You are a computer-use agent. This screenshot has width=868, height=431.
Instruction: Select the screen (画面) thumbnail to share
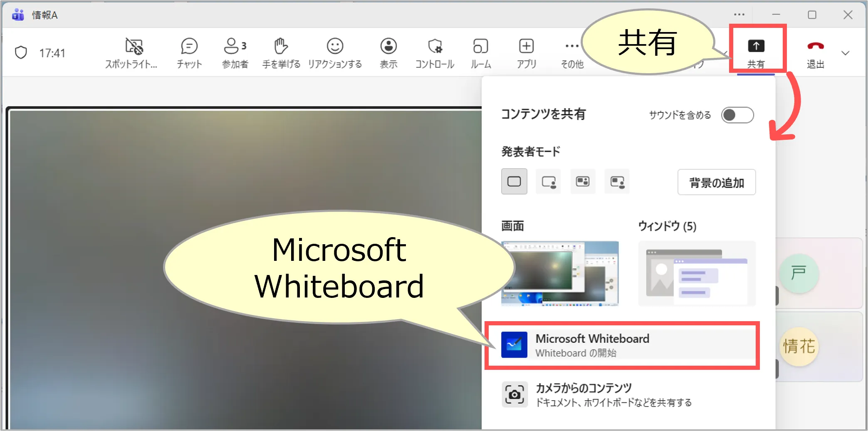pos(560,273)
